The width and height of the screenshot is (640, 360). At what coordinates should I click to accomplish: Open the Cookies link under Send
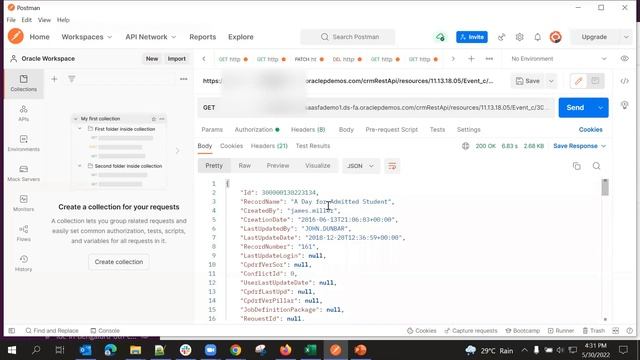[x=590, y=130]
